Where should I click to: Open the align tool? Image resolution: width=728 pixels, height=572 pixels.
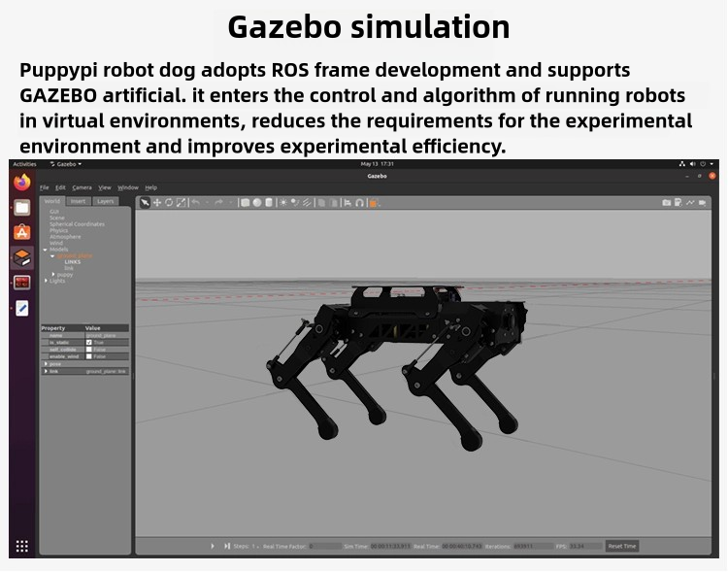347,203
